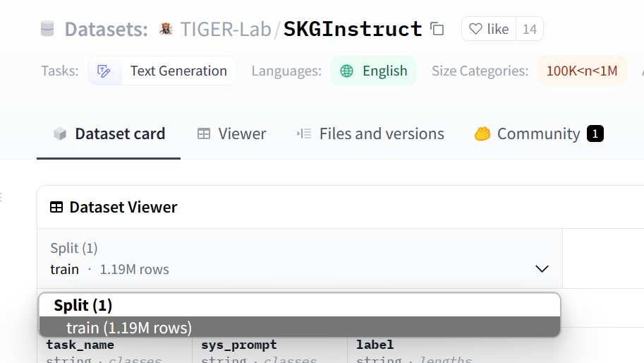Open the TIGER-Lab organization link

click(x=226, y=29)
